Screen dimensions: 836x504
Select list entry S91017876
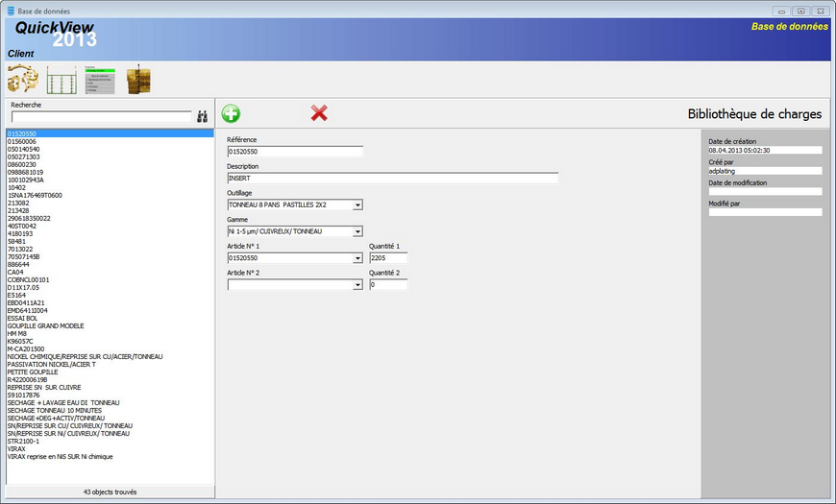110,396
